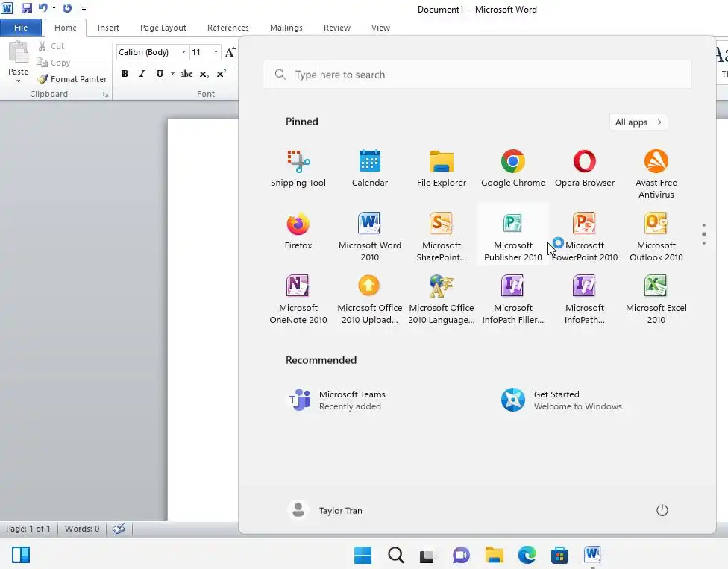
Task: Expand Paste options arrow
Action: 18,81
